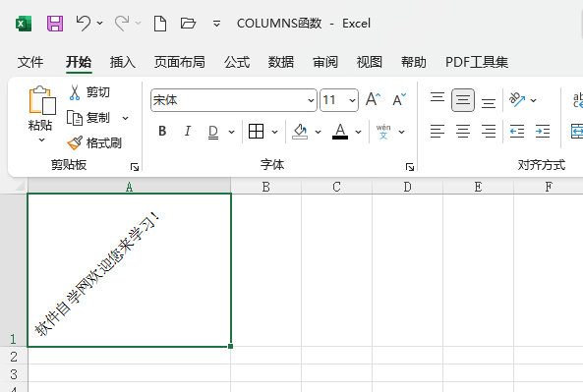
Task: Select the 视图 tab
Action: [370, 62]
